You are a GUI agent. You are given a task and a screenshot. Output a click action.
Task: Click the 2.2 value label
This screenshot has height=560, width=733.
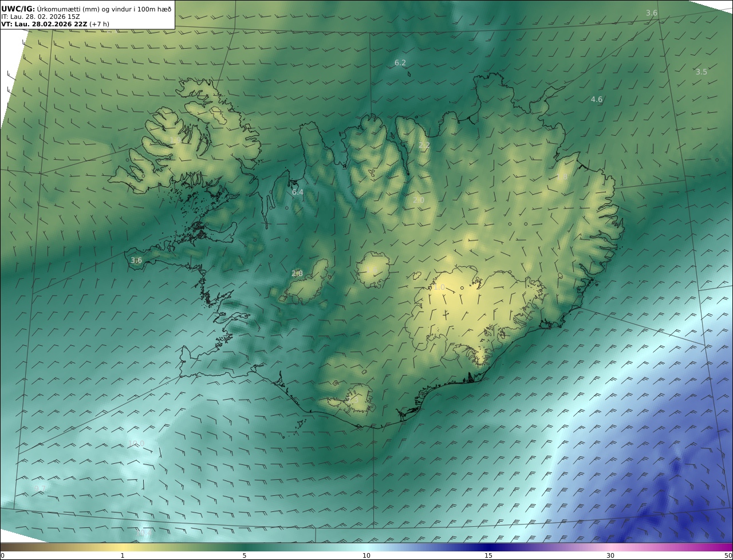[424, 145]
